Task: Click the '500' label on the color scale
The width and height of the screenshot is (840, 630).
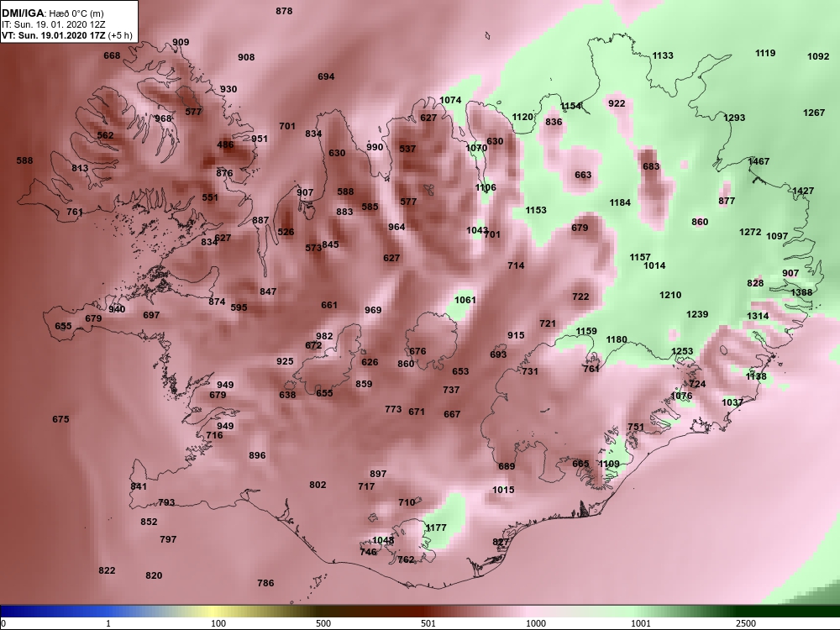Action: click(323, 623)
